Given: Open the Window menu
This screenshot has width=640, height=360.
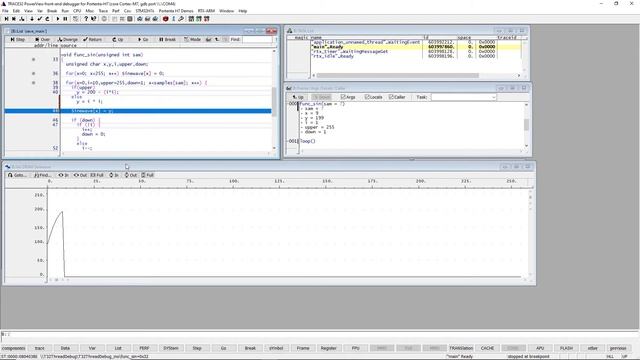Looking at the screenshot, I should point(227,11).
